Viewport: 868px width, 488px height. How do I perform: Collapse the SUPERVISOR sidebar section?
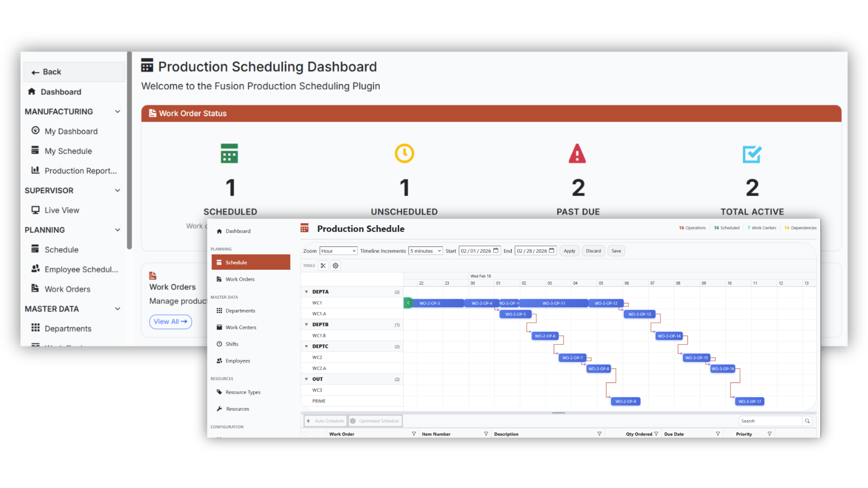(118, 191)
